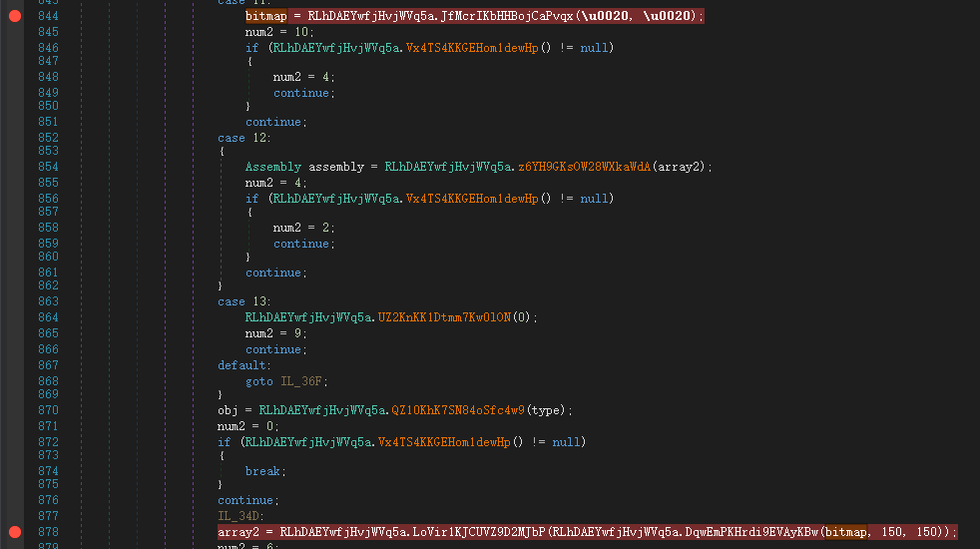Click Vx4TS4KKGEHom1dewHp on line 856
This screenshot has height=549, width=980.
472,199
